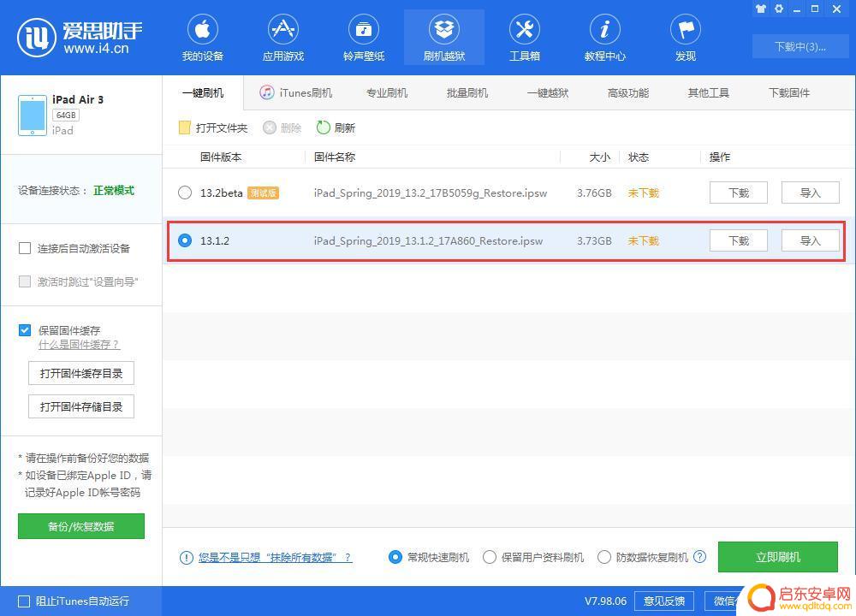Switch to the 一键越狱 tab
The width and height of the screenshot is (856, 616).
tap(548, 92)
